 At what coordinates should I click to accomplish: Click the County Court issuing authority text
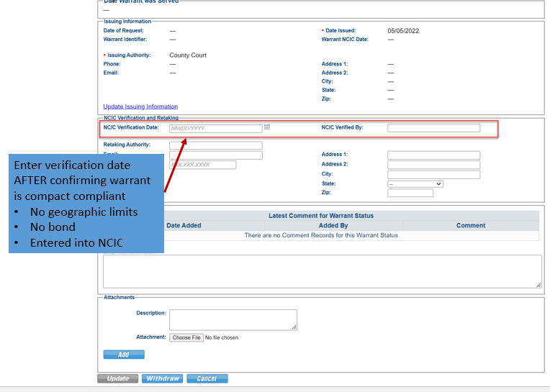click(188, 55)
